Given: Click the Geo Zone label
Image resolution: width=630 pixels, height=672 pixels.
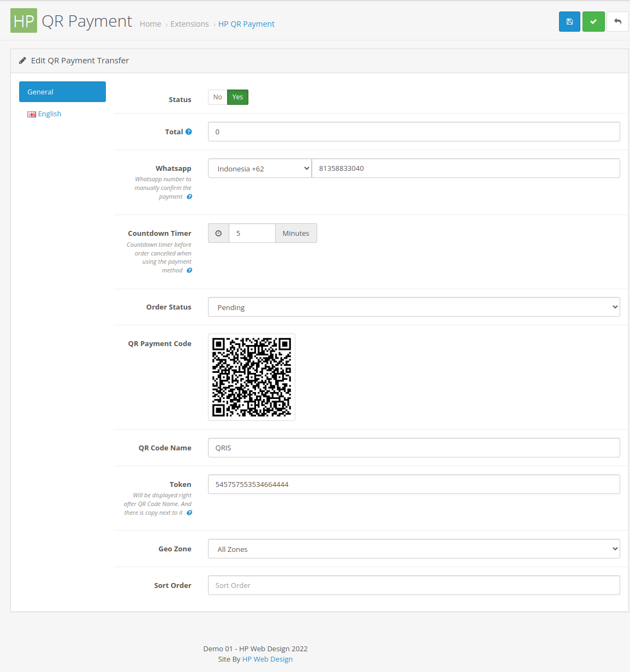Looking at the screenshot, I should click(x=175, y=549).
